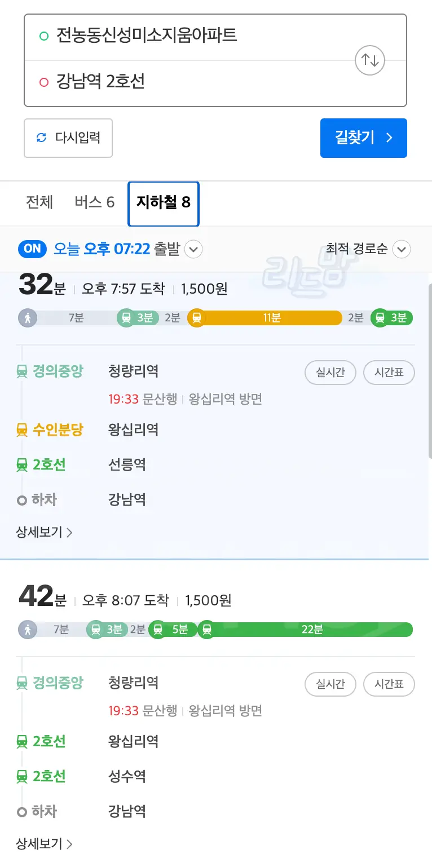
Task: Open the 최적 경로순 sorting dropdown
Action: click(x=401, y=249)
